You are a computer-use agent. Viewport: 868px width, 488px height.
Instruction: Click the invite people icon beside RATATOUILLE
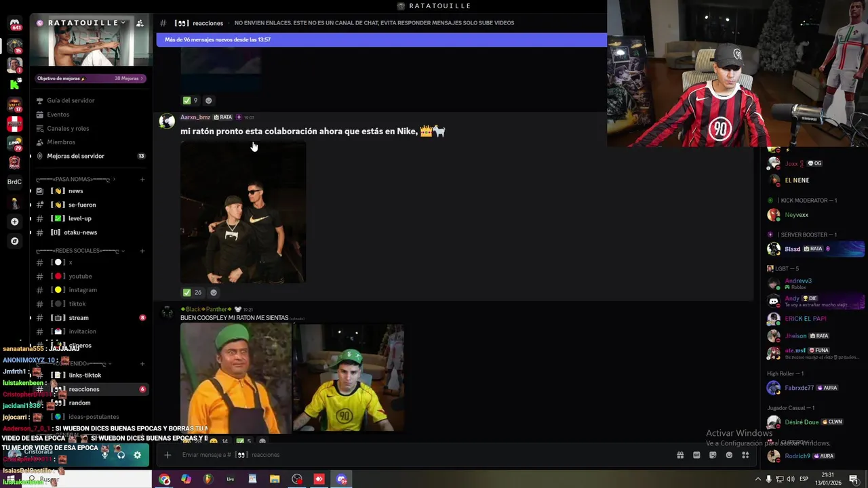point(140,23)
